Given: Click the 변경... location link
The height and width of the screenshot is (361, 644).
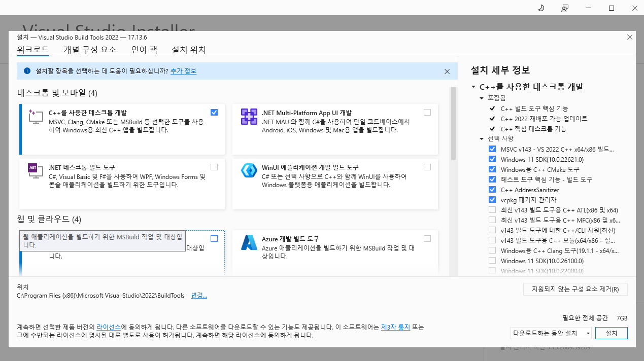Looking at the screenshot, I should point(199,296).
